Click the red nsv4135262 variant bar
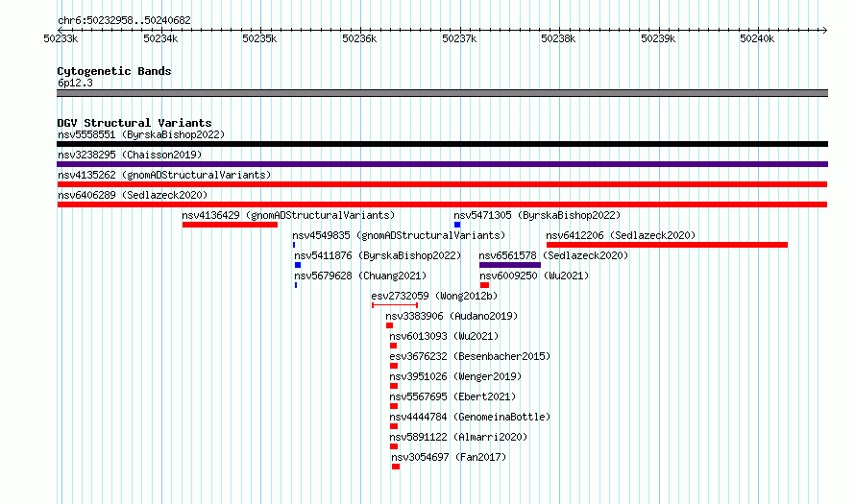This screenshot has width=855, height=504. [x=442, y=184]
